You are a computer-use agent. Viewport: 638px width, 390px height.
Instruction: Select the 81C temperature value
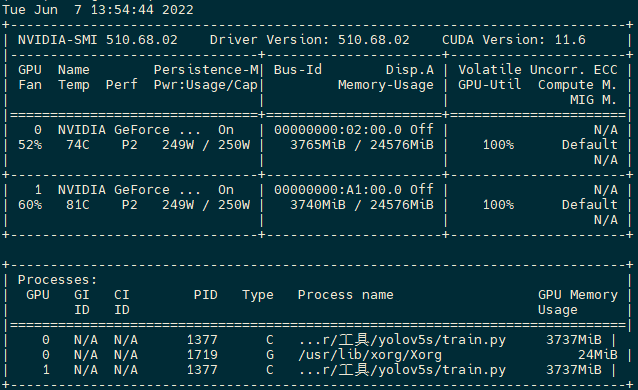pyautogui.click(x=78, y=205)
